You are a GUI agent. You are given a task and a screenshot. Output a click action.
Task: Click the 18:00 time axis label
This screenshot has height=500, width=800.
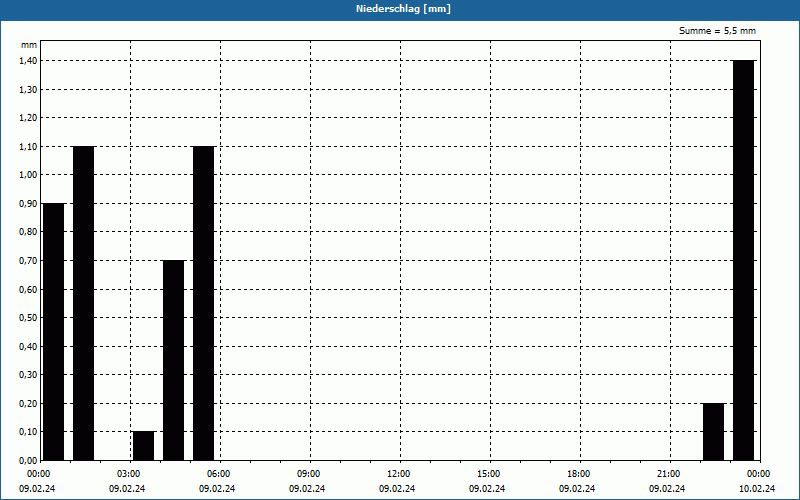click(x=579, y=474)
